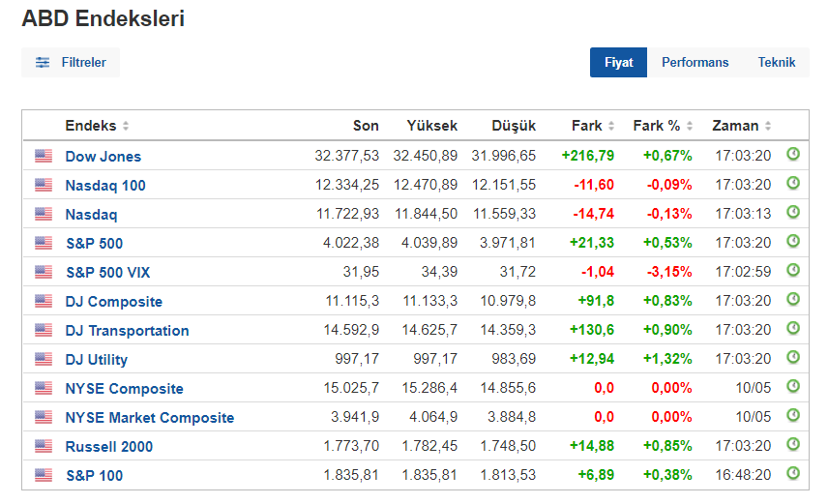Screen dimensions: 828x504
Task: Click the clock icon in S&P 100 row
Action: [793, 474]
